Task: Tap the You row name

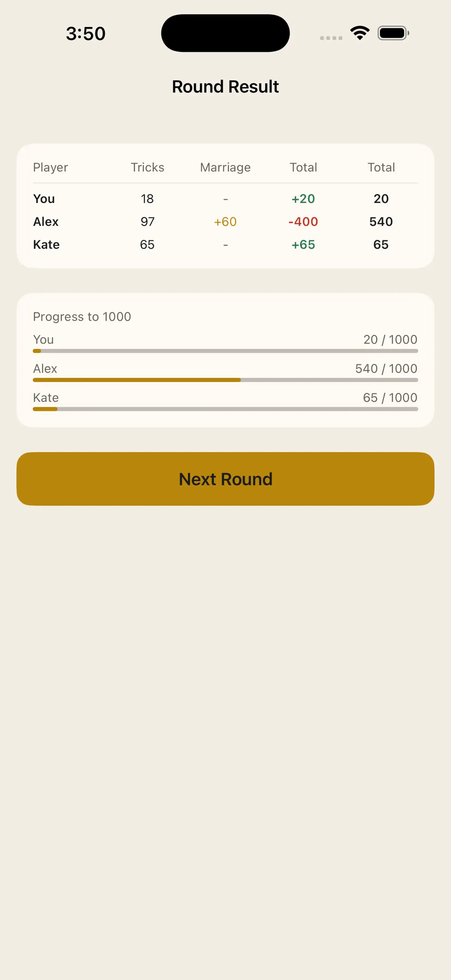Action: [44, 198]
